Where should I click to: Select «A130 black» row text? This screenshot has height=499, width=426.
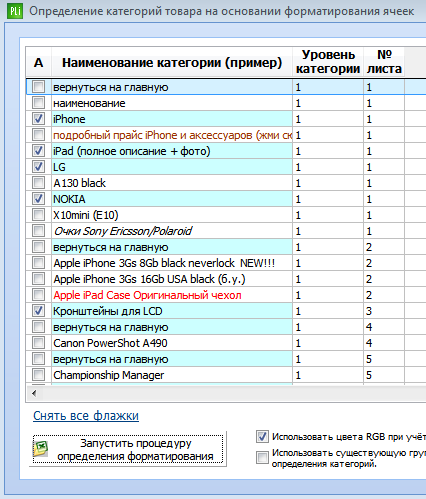[80, 183]
